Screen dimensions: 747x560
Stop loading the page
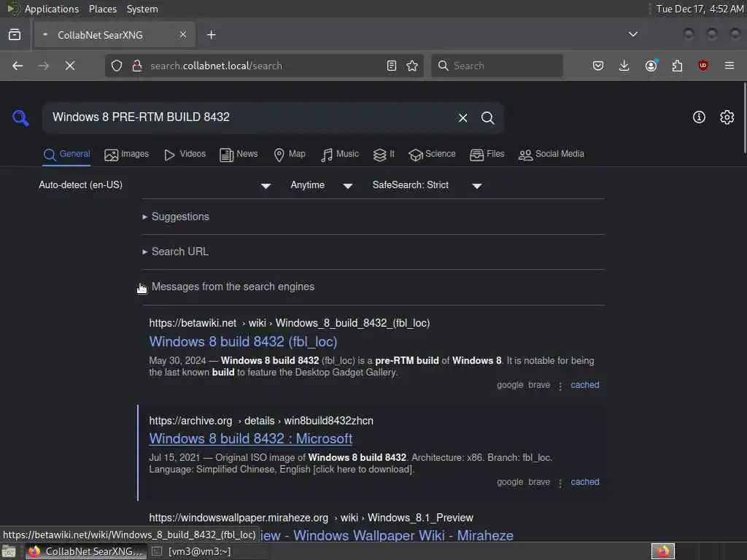click(70, 66)
